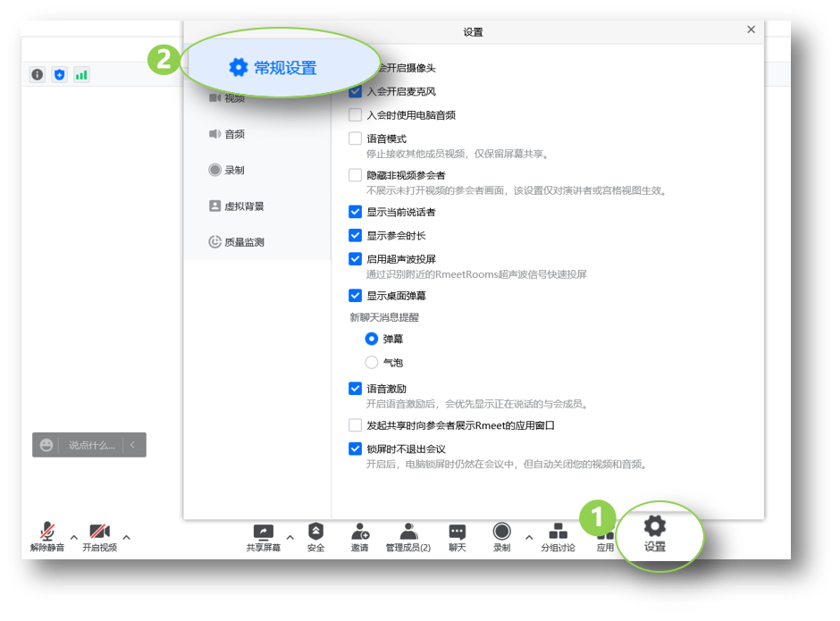The width and height of the screenshot is (840, 621).
Task: Open the Chat (聊天) icon
Action: (x=457, y=533)
